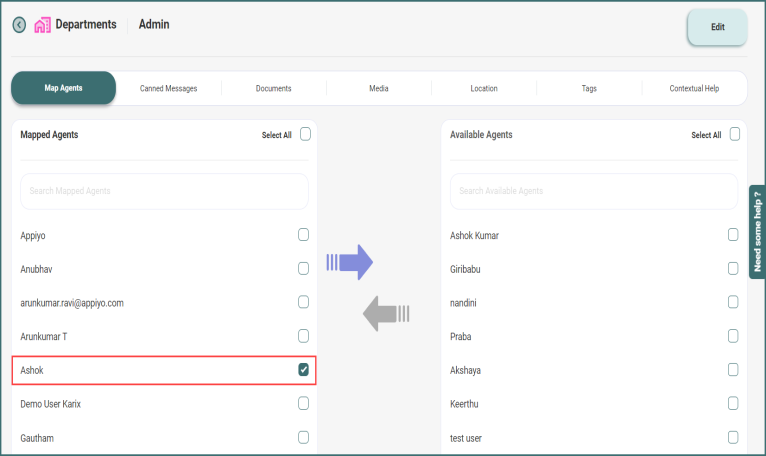
Task: Uncheck the Ashok mapped agent checkbox
Action: (303, 370)
